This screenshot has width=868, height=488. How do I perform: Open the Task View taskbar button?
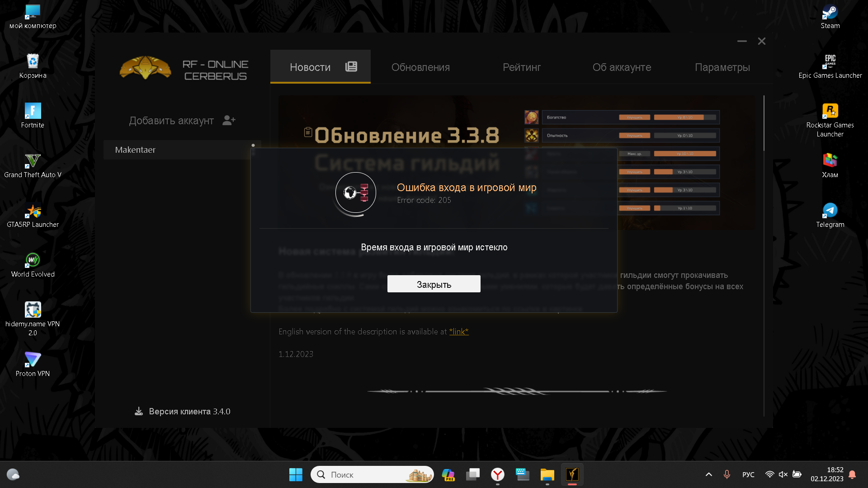(x=473, y=474)
